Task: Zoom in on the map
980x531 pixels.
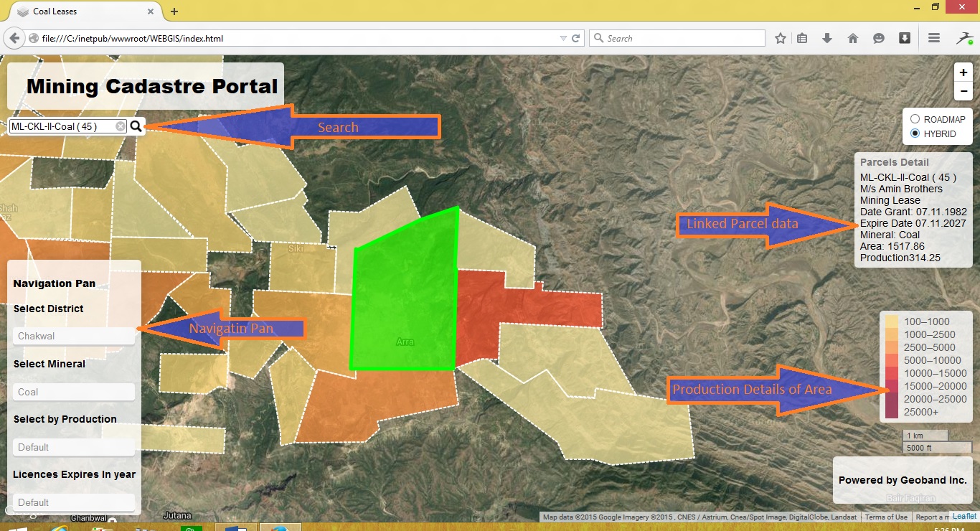Action: coord(963,72)
